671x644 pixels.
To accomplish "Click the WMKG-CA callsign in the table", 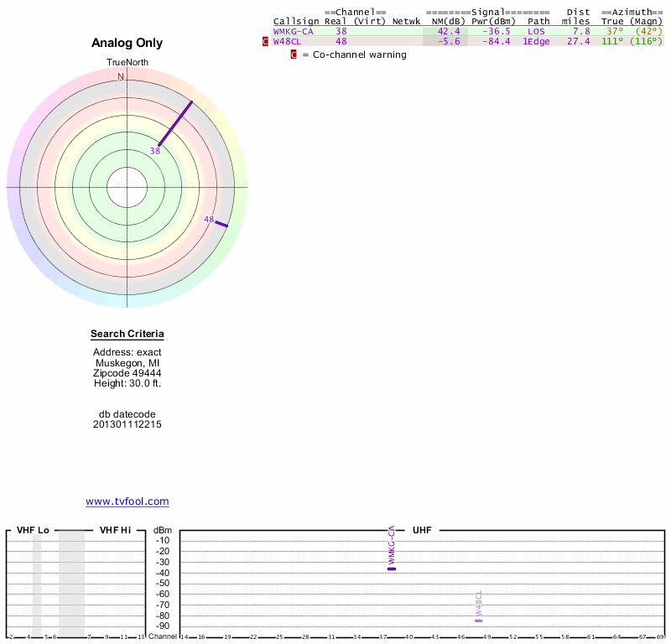I will tap(293, 31).
